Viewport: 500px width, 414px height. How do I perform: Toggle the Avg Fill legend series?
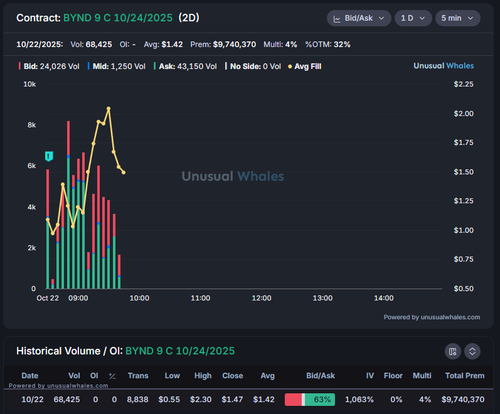(305, 66)
